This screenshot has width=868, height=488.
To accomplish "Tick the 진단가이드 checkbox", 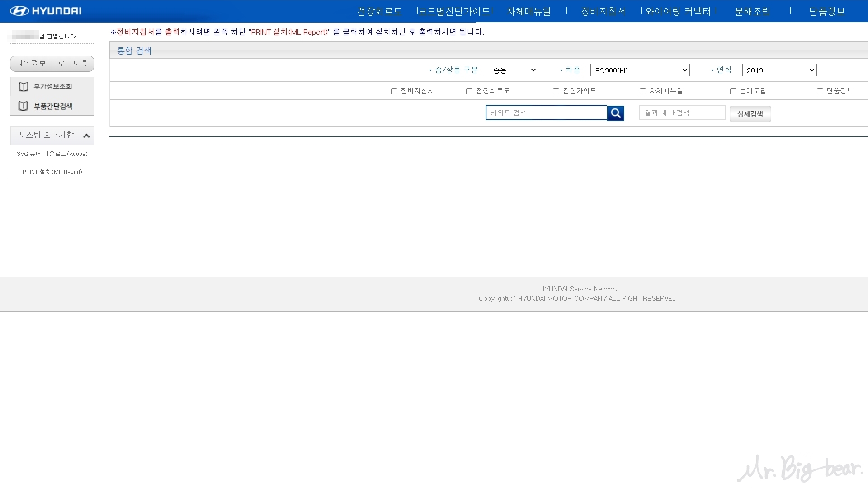I will [x=556, y=91].
